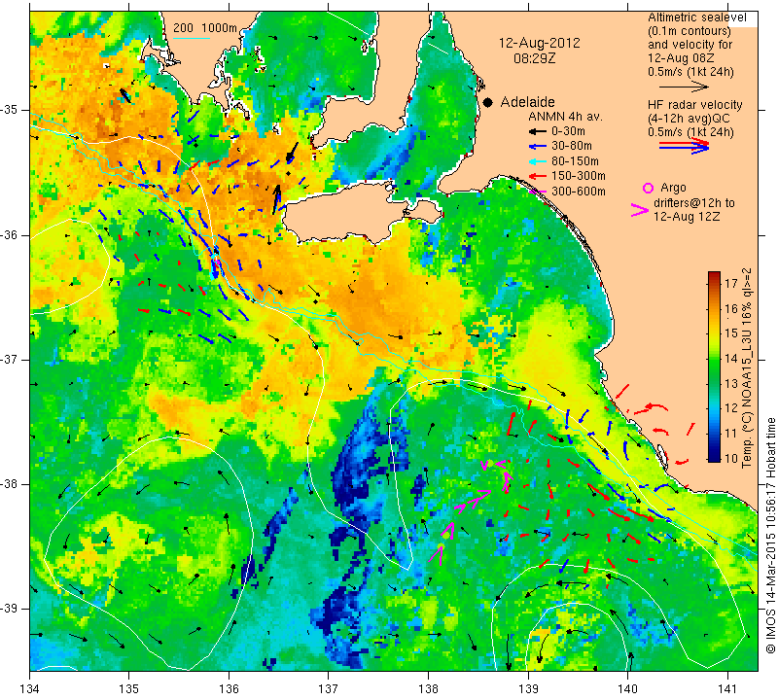Click longitude axis label 134
This screenshot has height=700, width=778.
tap(30, 689)
